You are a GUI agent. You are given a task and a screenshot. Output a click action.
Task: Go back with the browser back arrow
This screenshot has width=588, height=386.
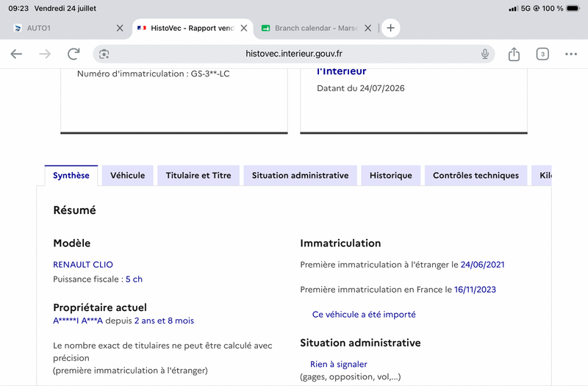click(16, 54)
